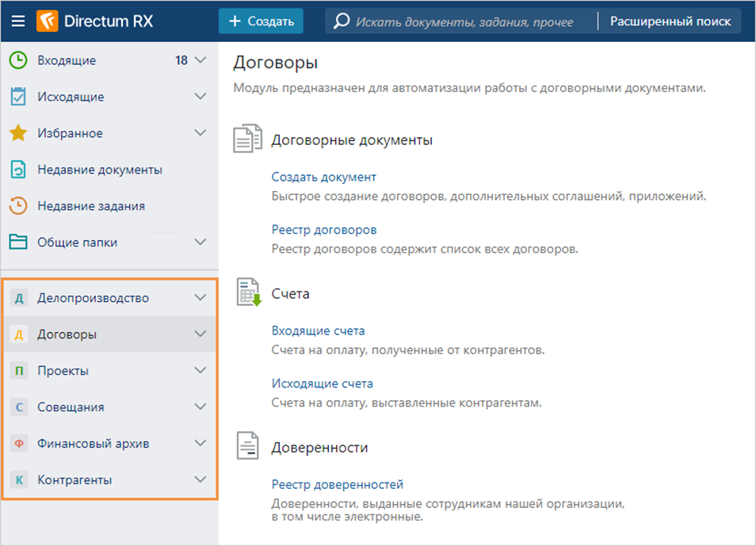
Task: Click the Договоры module icon
Action: (19, 334)
